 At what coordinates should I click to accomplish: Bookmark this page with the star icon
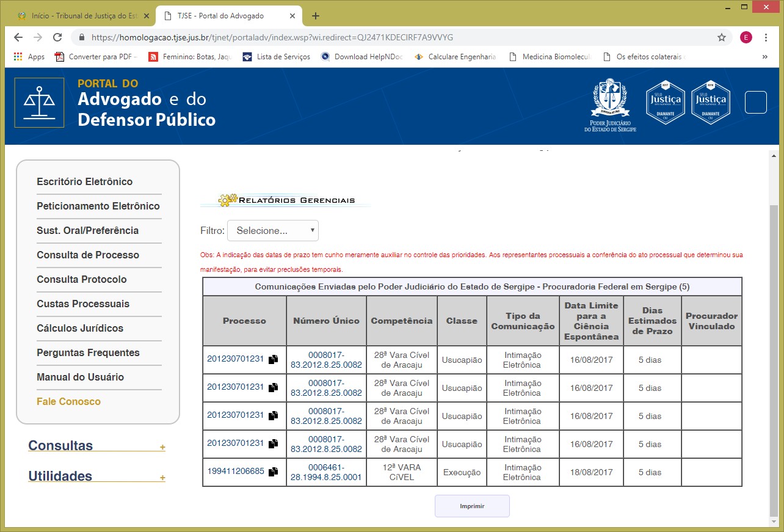point(721,37)
